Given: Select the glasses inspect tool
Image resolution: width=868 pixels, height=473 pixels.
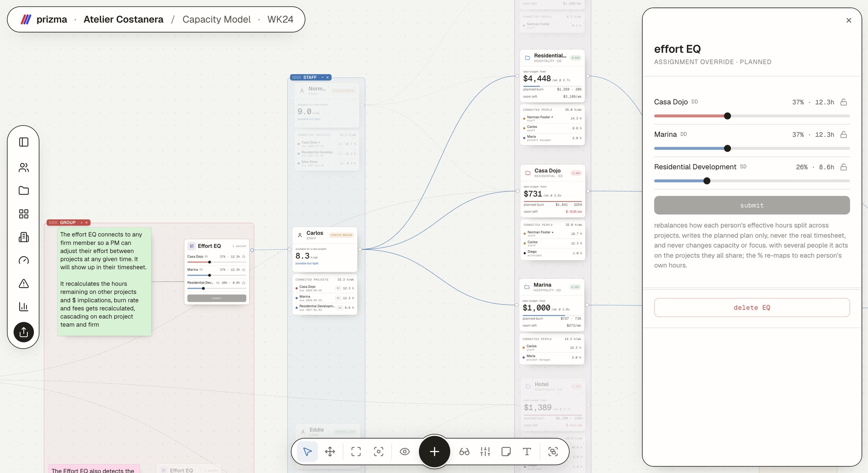Looking at the screenshot, I should (464, 452).
